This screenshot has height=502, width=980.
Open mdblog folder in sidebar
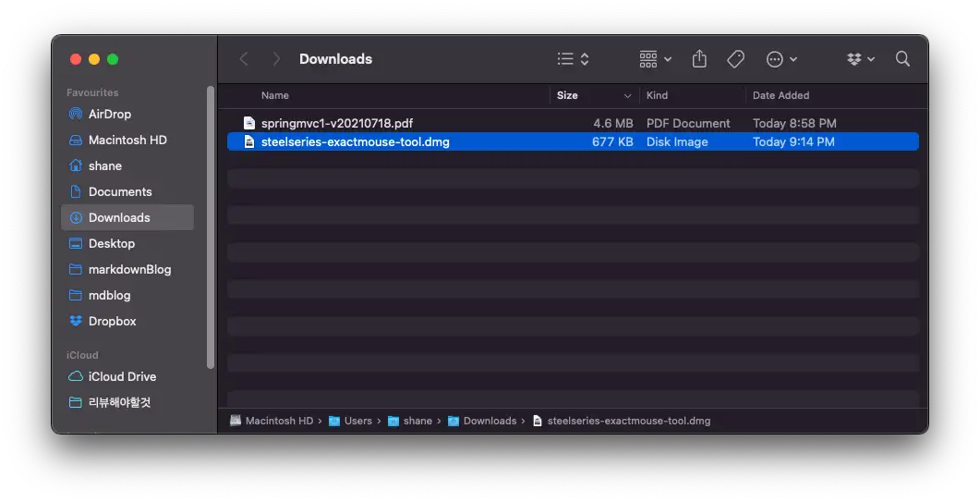127,295
